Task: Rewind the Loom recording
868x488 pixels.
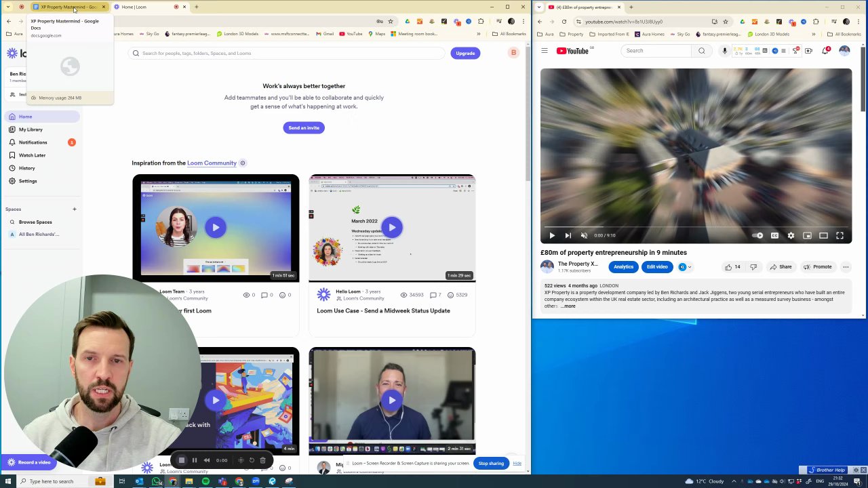Action: pyautogui.click(x=207, y=460)
